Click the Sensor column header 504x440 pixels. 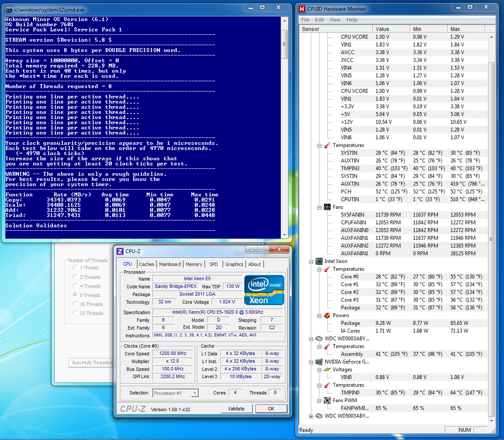point(335,29)
